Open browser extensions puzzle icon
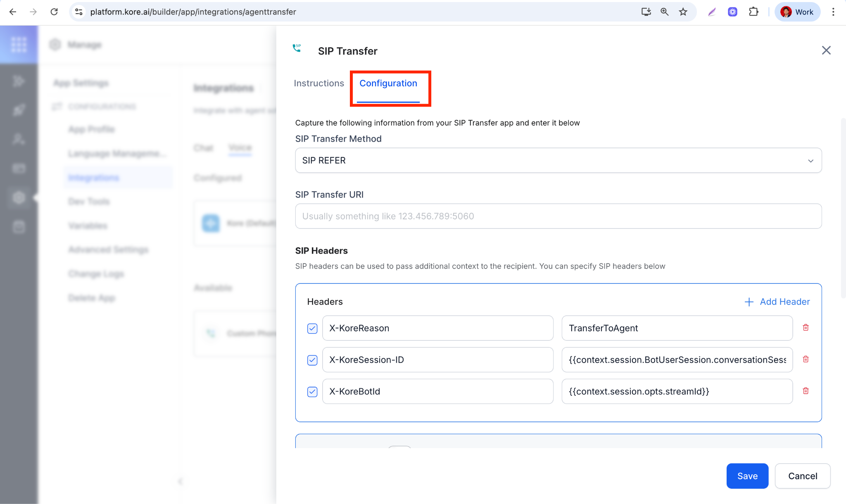846x504 pixels. click(753, 12)
